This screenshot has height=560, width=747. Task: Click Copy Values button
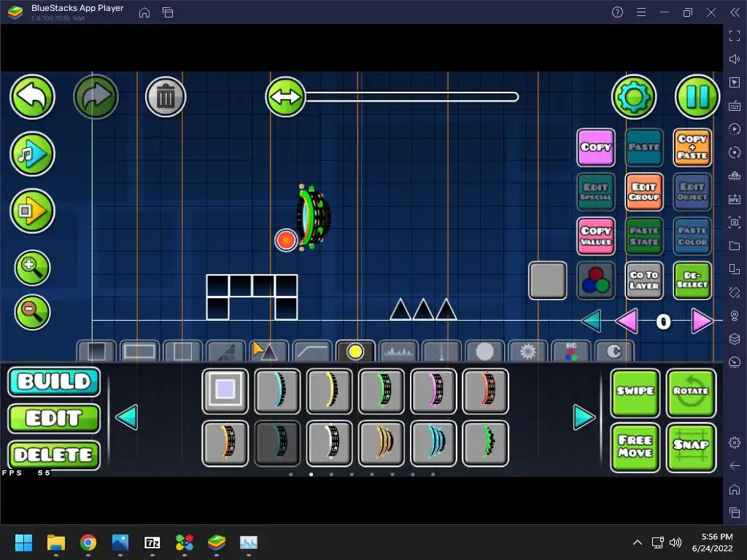(x=595, y=236)
